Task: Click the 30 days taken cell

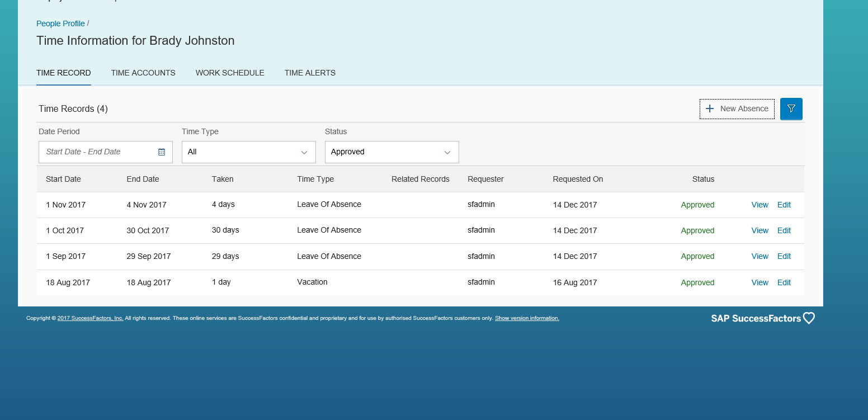Action: click(225, 230)
